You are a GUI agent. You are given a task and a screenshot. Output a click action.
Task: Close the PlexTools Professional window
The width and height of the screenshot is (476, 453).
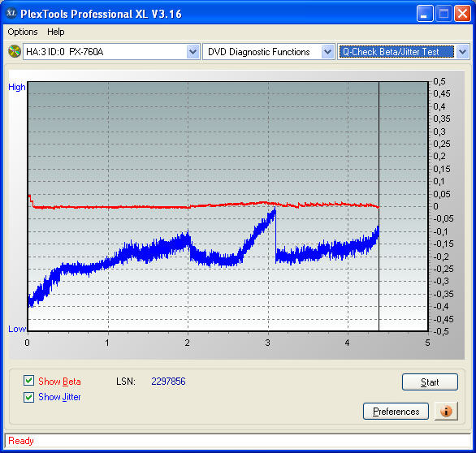pos(462,14)
